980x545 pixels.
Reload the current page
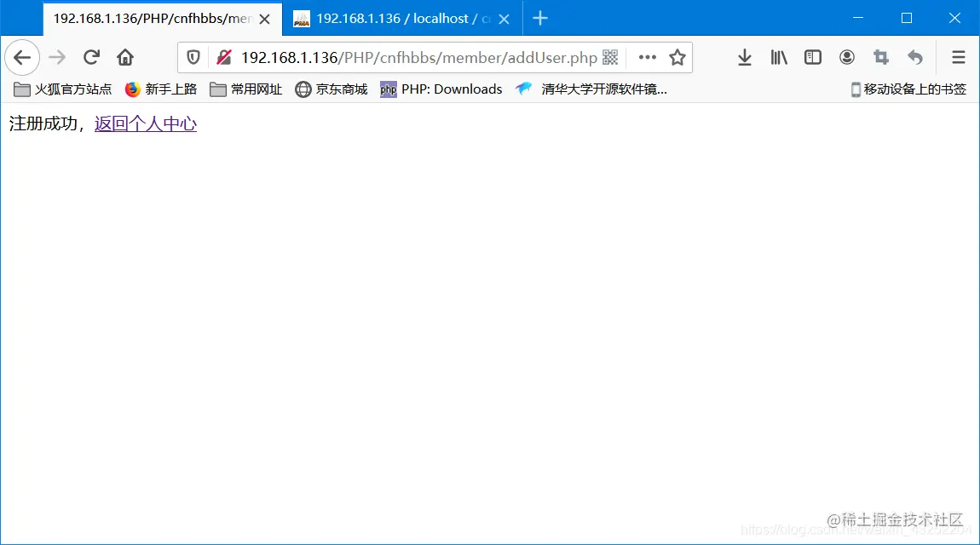[x=91, y=57]
